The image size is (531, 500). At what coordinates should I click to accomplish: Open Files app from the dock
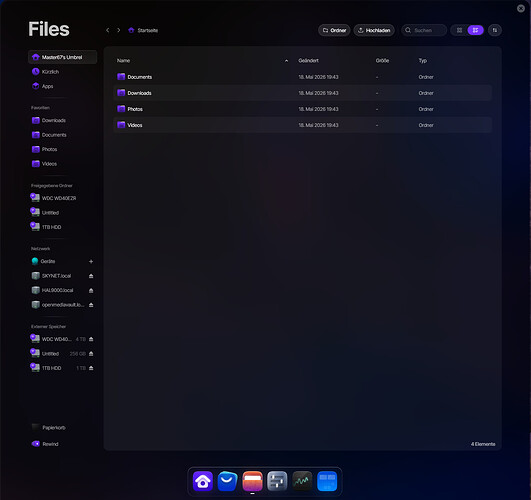click(x=252, y=481)
